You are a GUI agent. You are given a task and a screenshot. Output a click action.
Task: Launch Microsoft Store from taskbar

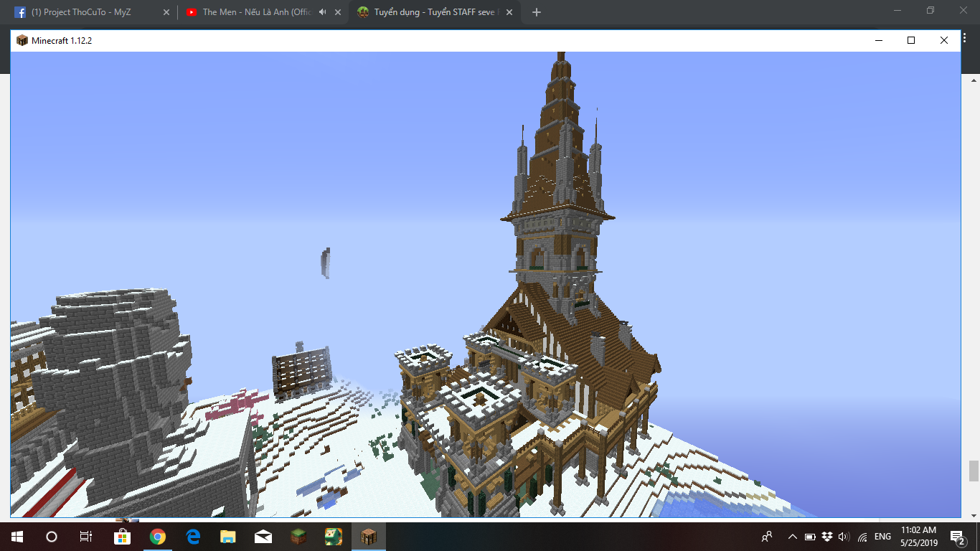(x=122, y=537)
